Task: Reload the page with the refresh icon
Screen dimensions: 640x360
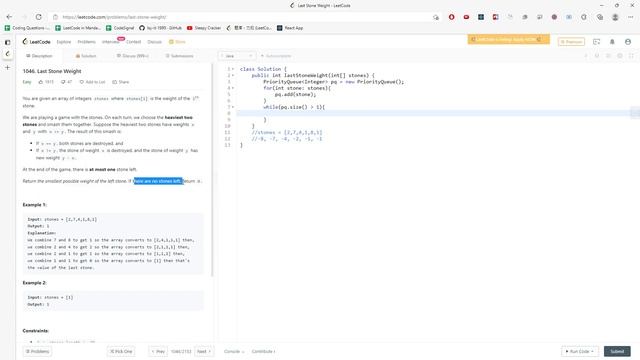Action: pos(38,17)
